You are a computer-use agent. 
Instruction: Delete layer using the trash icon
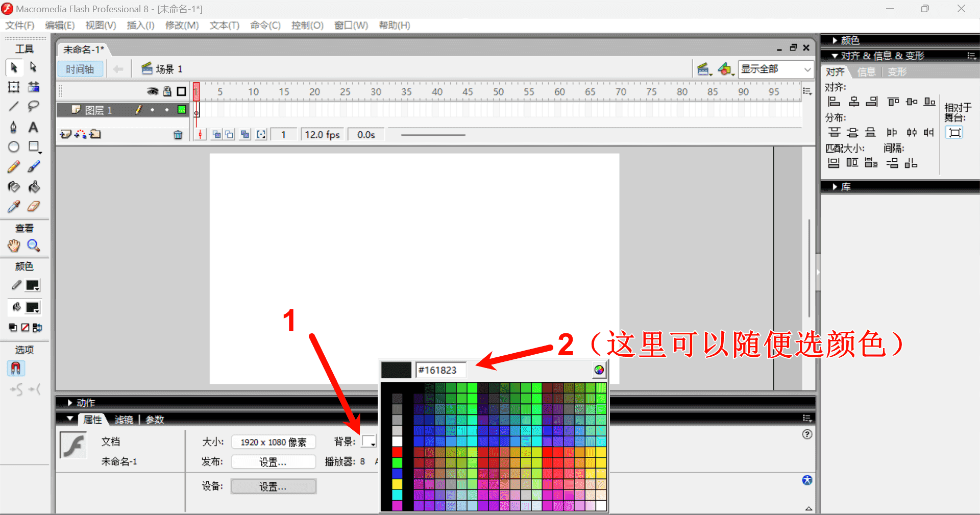pyautogui.click(x=178, y=135)
